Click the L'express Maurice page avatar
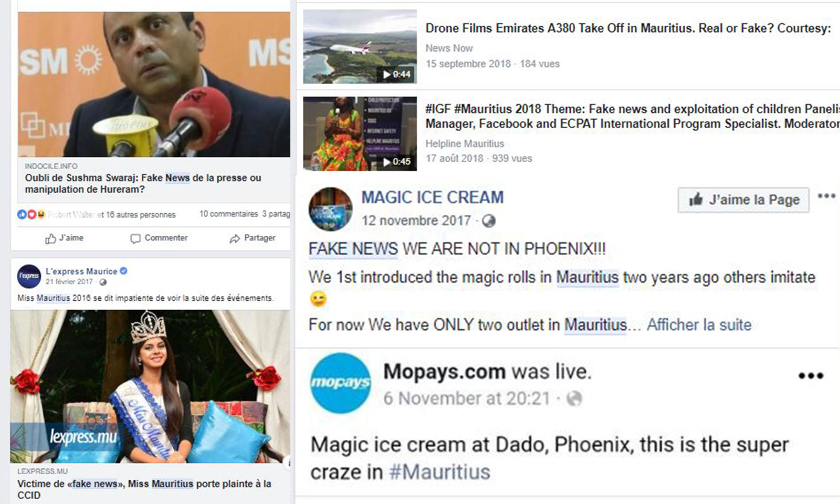This screenshot has height=504, width=840. (29, 276)
